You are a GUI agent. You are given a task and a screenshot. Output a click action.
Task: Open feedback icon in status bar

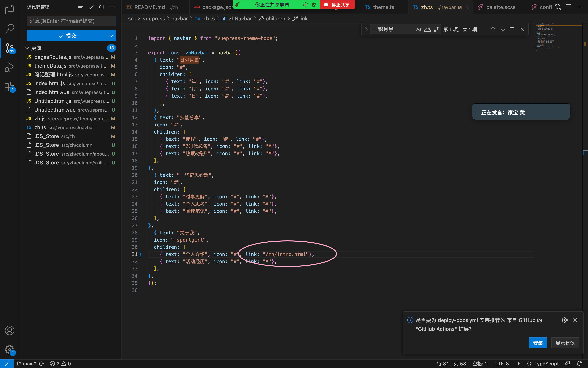[x=567, y=364]
